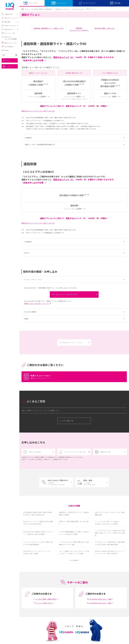Open キャンペーン一覧 in sidebar
The height and width of the screenshot is (644, 129).
click(x=10, y=33)
